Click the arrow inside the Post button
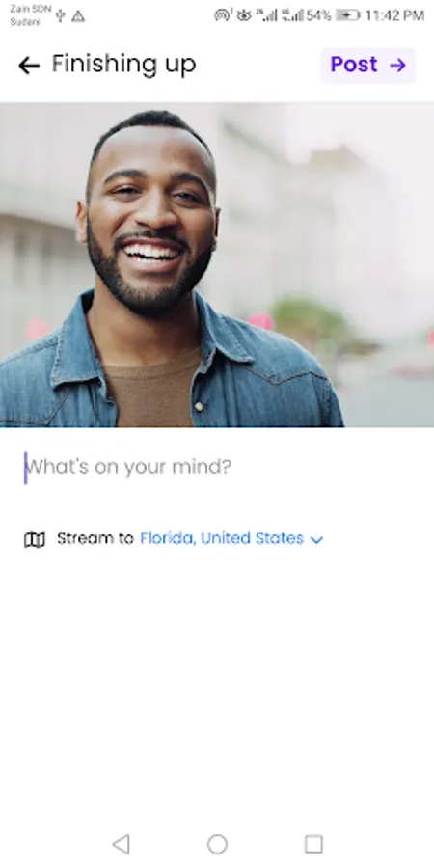Image resolution: width=434 pixels, height=868 pixels. pos(397,66)
